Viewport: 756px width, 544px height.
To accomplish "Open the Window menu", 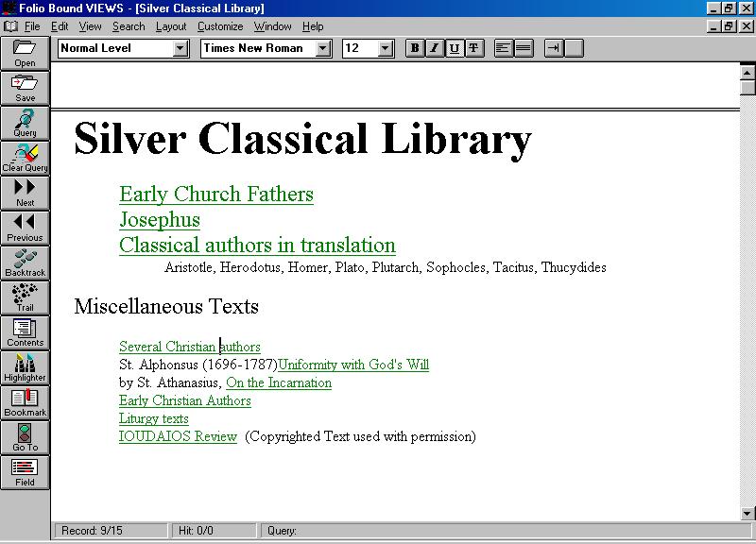I will coord(273,26).
